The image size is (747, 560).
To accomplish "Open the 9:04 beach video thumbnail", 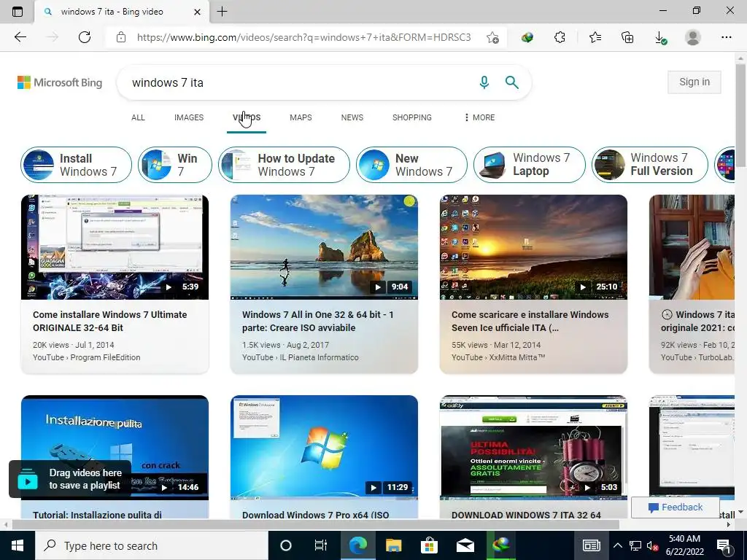I will tap(324, 247).
